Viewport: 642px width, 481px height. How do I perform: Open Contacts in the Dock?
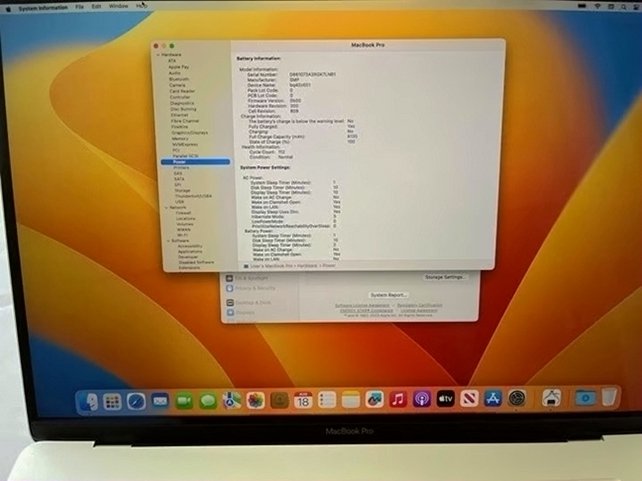click(280, 400)
